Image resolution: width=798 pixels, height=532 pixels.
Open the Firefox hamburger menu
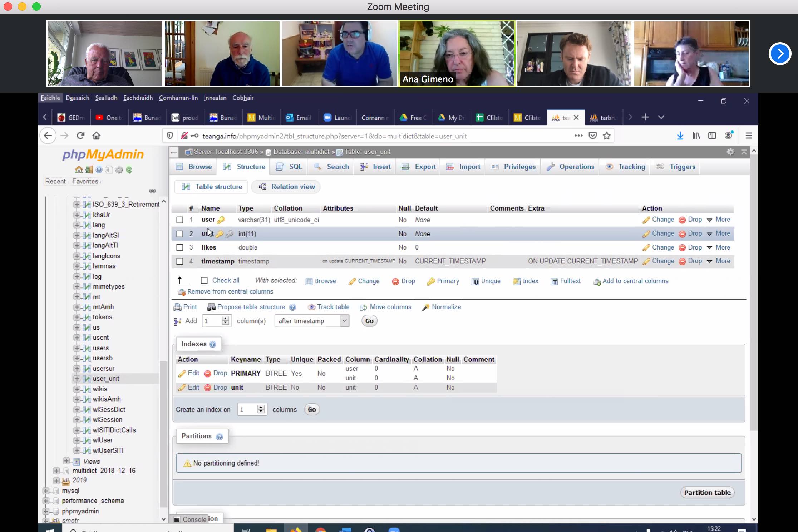point(749,136)
